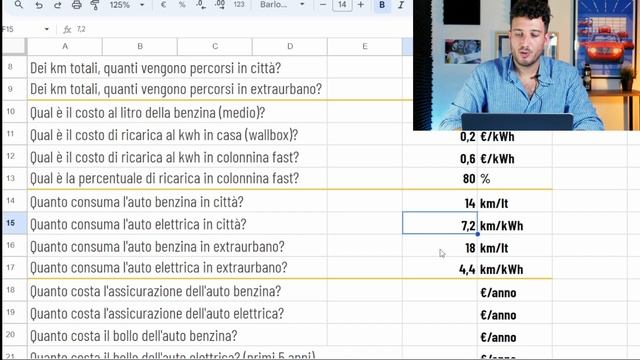
Task: Decrease decimal places
Action: [x=201, y=5]
